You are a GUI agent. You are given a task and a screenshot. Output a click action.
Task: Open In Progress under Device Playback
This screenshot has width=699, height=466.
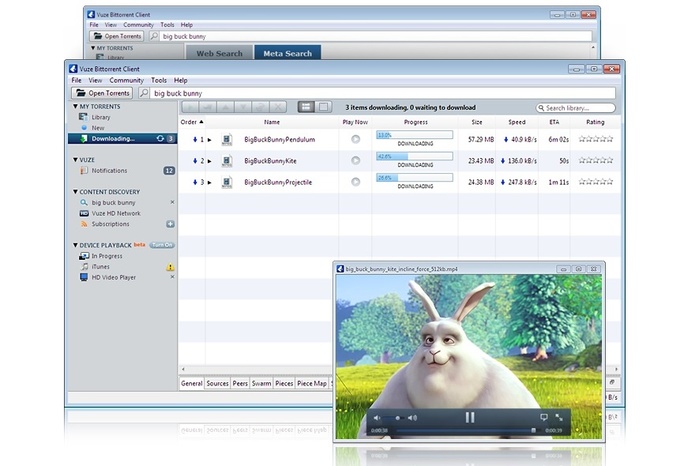point(107,256)
